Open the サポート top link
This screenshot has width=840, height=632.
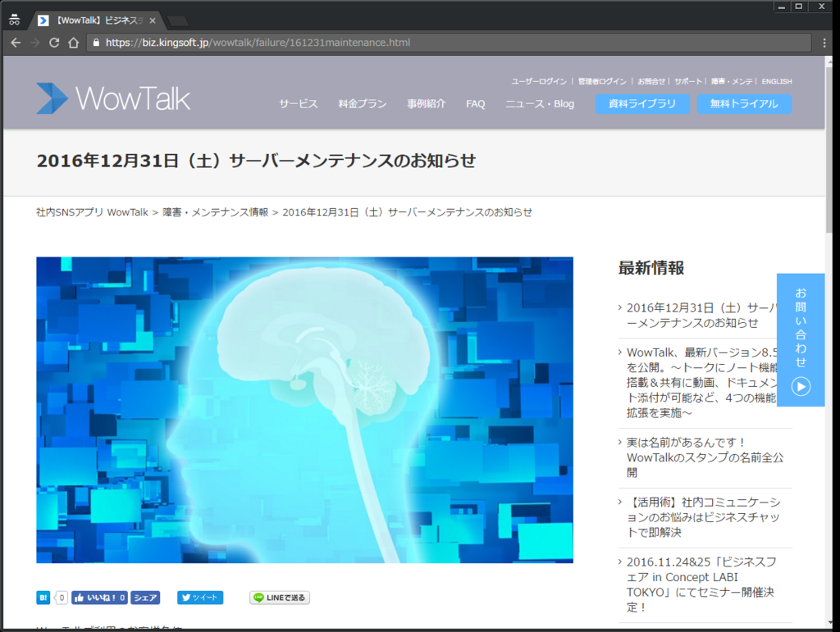(x=688, y=81)
